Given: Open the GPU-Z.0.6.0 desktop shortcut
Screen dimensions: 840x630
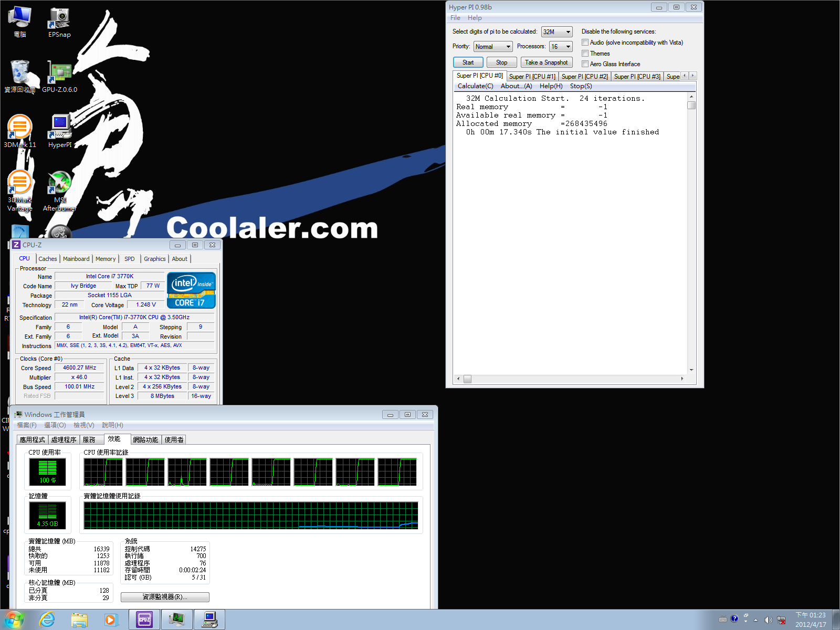Looking at the screenshot, I should (59, 77).
